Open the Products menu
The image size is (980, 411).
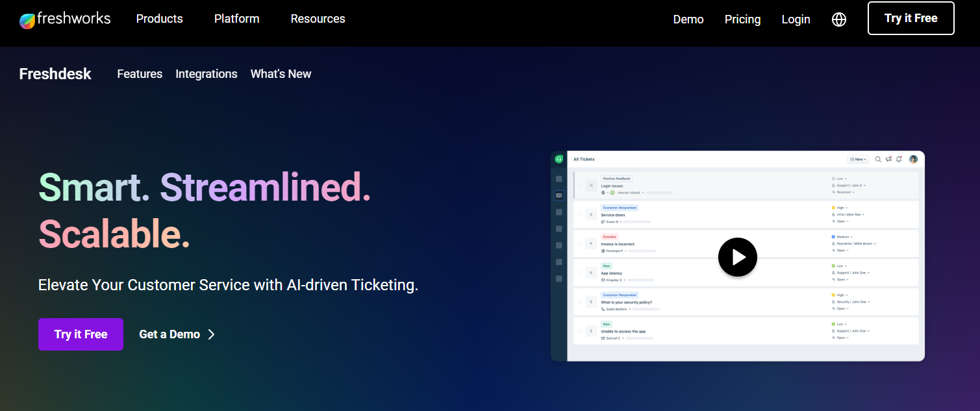(x=160, y=19)
